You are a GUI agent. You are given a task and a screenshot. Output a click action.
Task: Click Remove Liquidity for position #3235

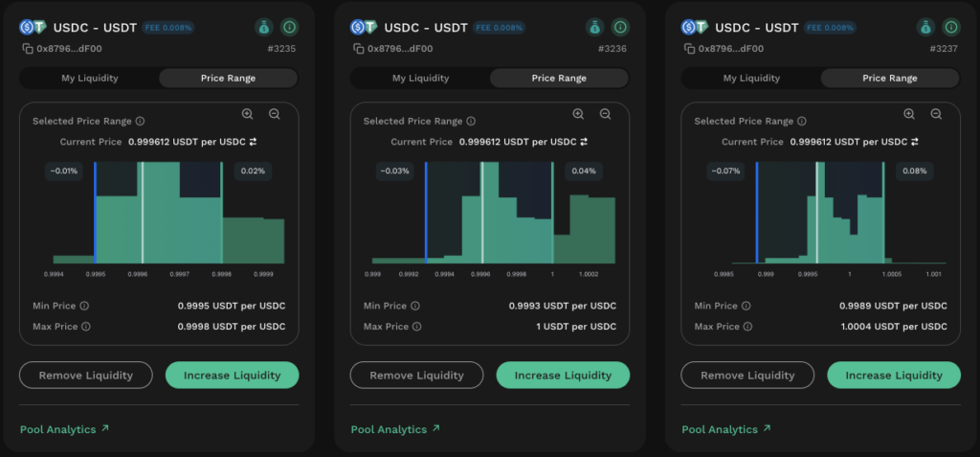point(85,376)
